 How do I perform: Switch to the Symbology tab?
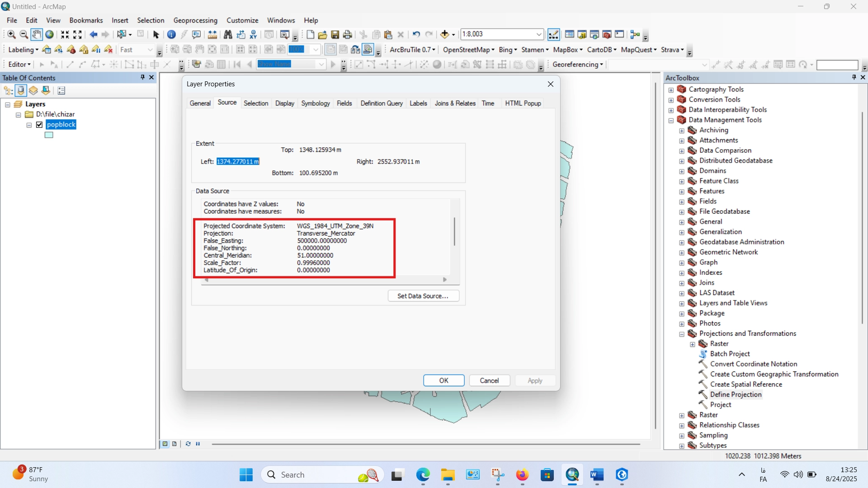click(316, 103)
